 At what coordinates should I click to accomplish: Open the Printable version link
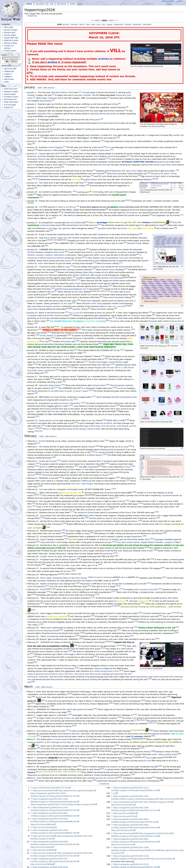click(x=11, y=97)
